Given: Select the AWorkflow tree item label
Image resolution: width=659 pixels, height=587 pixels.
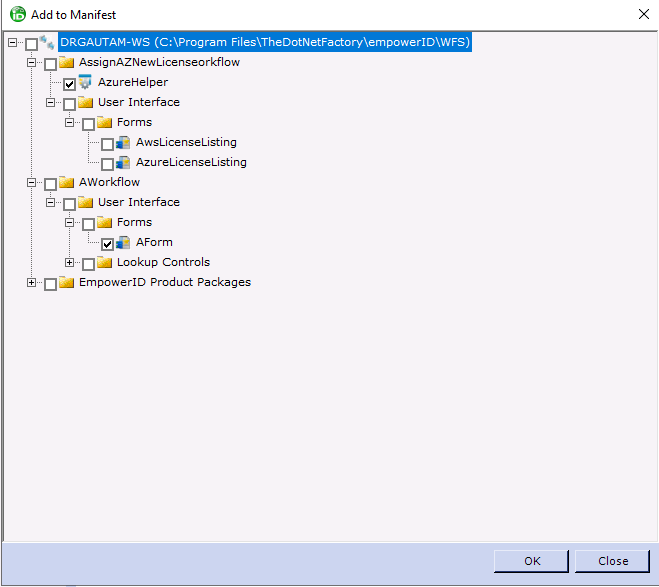Looking at the screenshot, I should [x=109, y=183].
